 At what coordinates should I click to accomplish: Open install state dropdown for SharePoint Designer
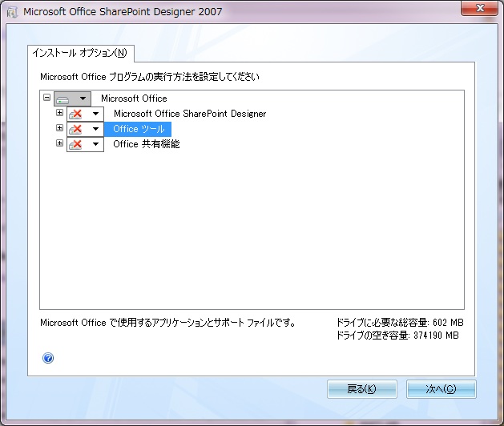tap(85, 114)
